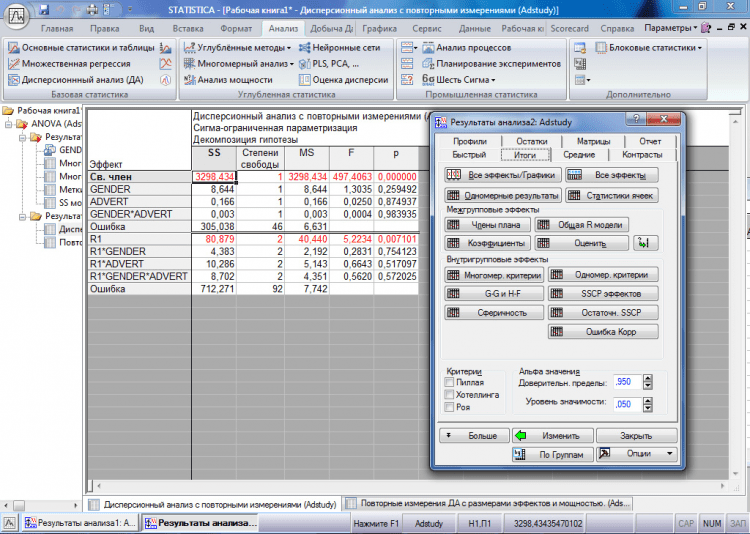Click the Статистики ячеек button
The width and height of the screenshot is (750, 534).
coord(612,195)
